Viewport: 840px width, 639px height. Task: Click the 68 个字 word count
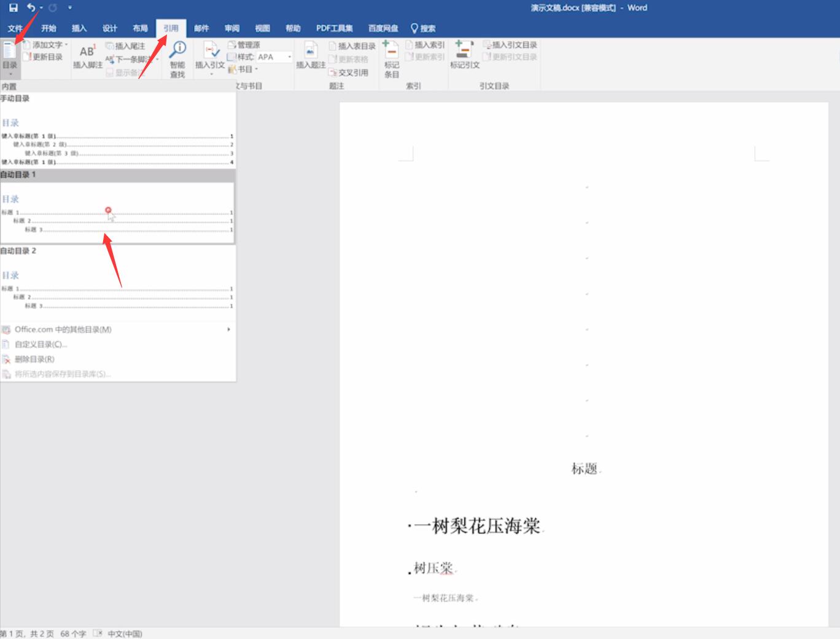(73, 633)
